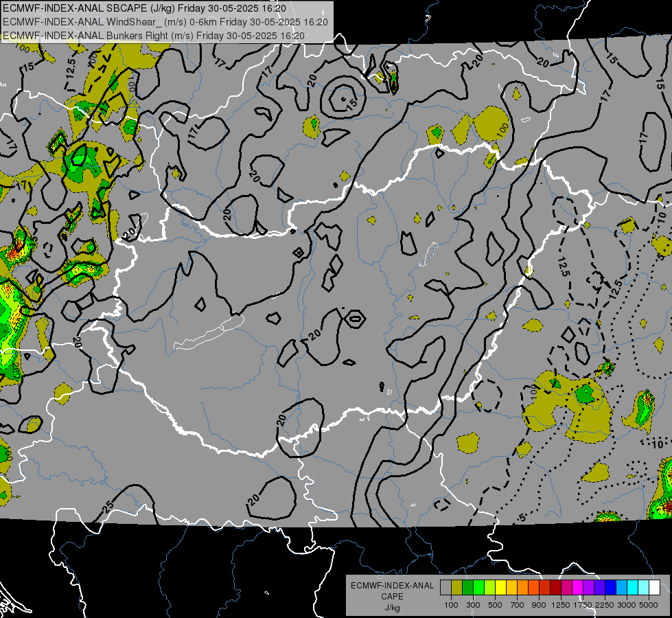Image resolution: width=672 pixels, height=618 pixels.
Task: Select the dark red legend swatch
Action: coord(555,588)
